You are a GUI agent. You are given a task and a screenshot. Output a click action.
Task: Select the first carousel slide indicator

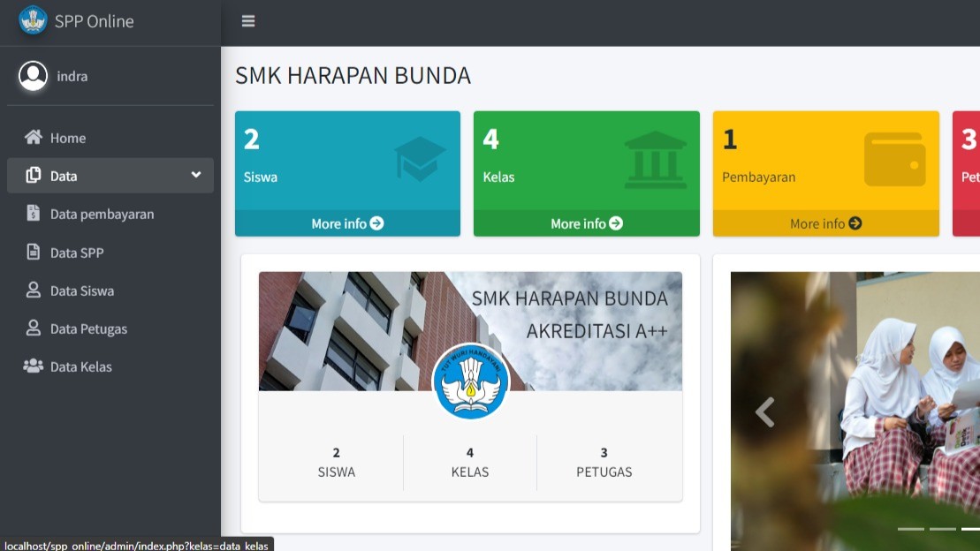click(x=910, y=529)
